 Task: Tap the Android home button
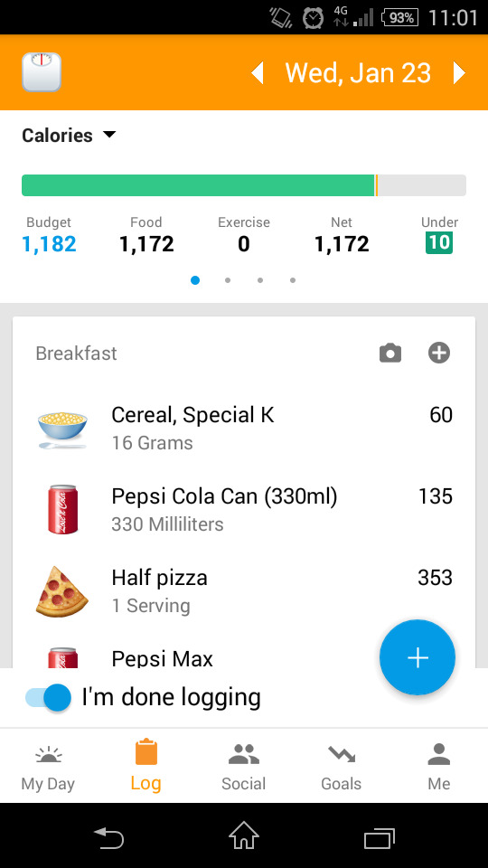(x=244, y=835)
